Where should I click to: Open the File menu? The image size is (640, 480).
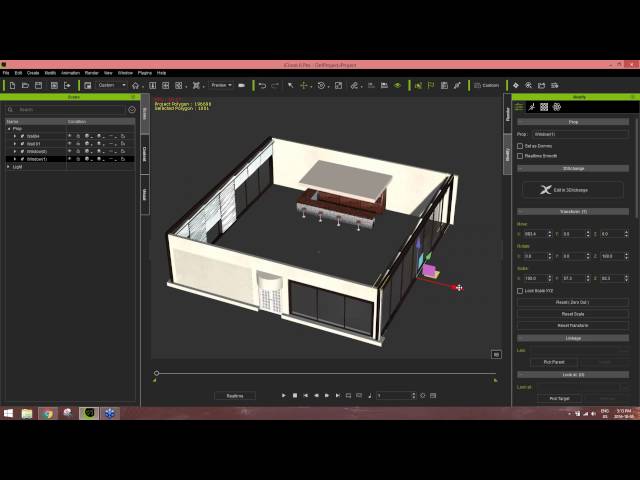pos(6,73)
